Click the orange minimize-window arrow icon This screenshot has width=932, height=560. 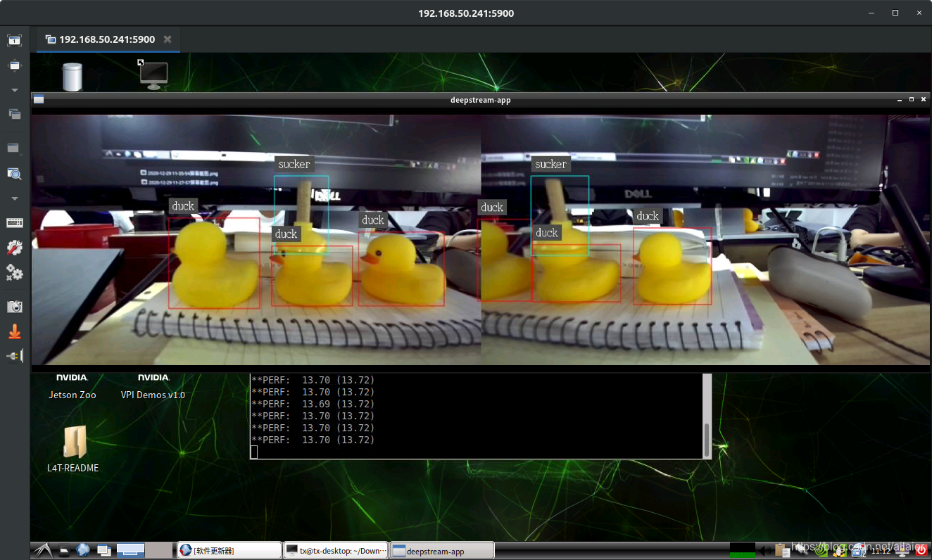(14, 331)
